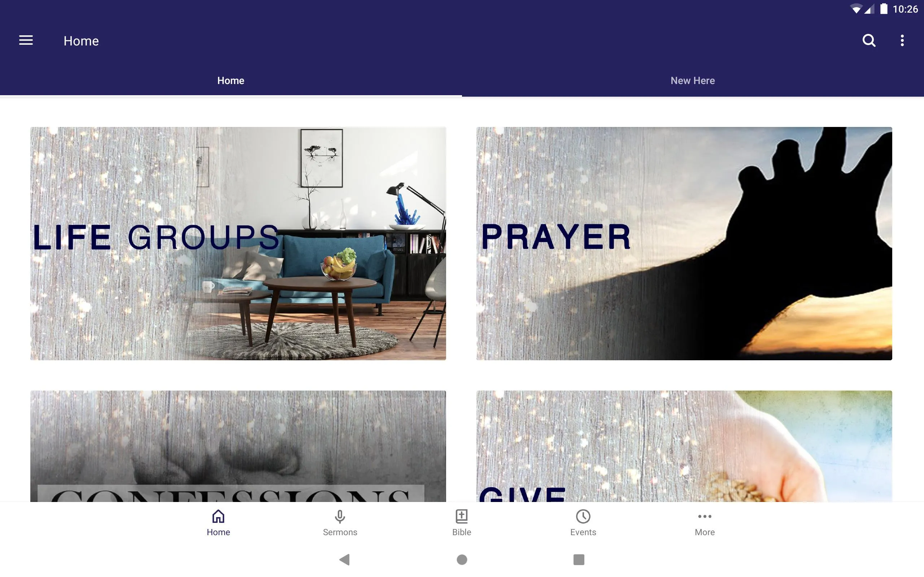Open the Give section
The width and height of the screenshot is (924, 577).
684,446
